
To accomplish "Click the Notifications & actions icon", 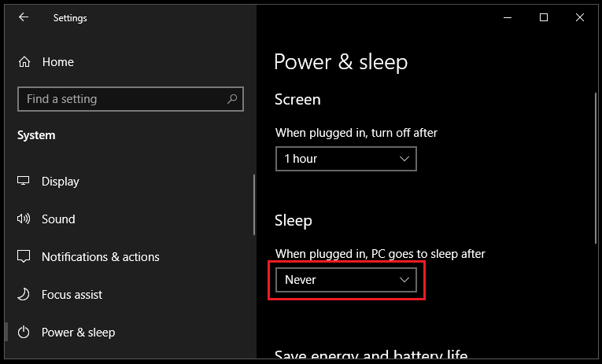I will tap(24, 257).
